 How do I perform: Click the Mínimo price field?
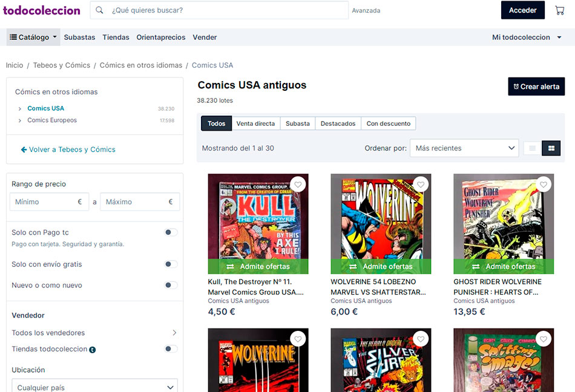(x=49, y=202)
